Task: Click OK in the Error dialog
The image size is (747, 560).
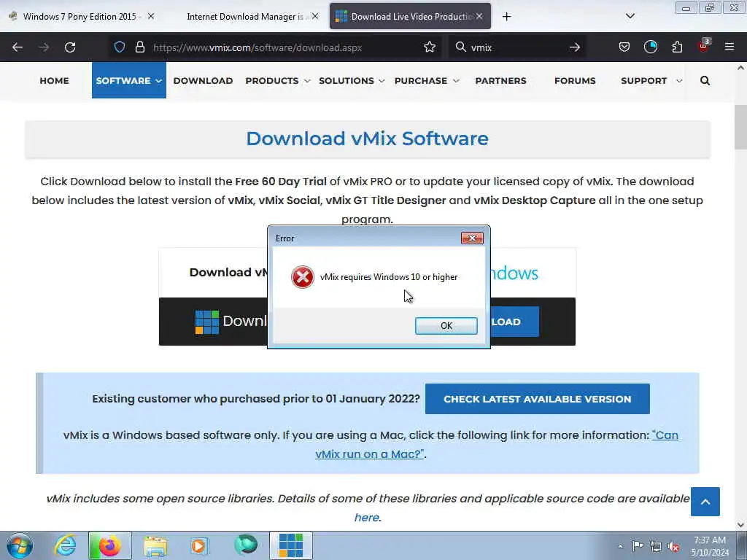Action: [x=446, y=326]
